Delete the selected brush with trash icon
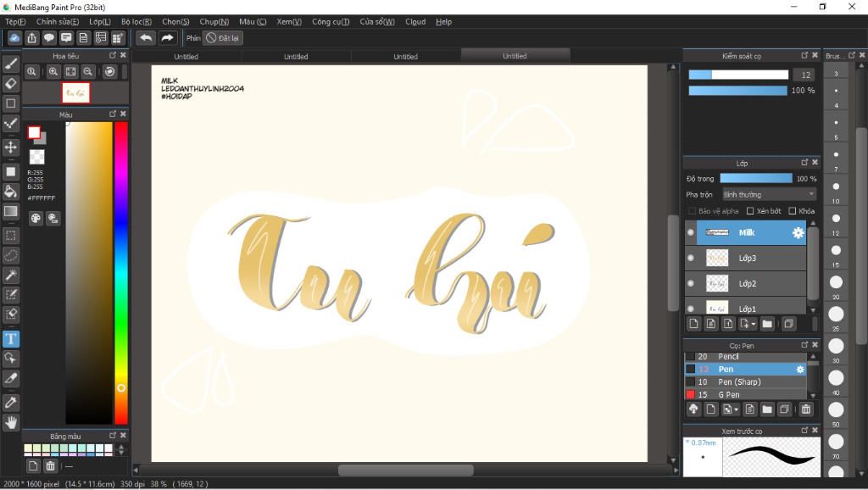 pyautogui.click(x=806, y=409)
